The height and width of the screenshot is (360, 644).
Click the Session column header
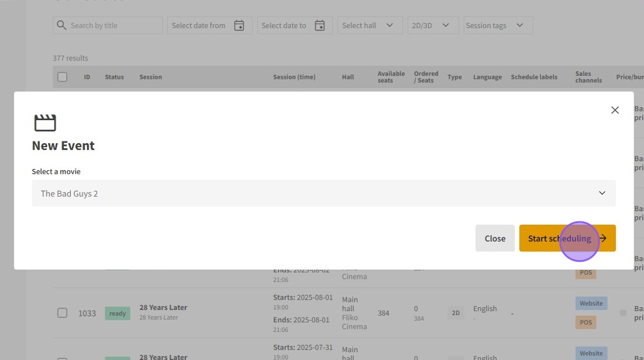click(151, 77)
